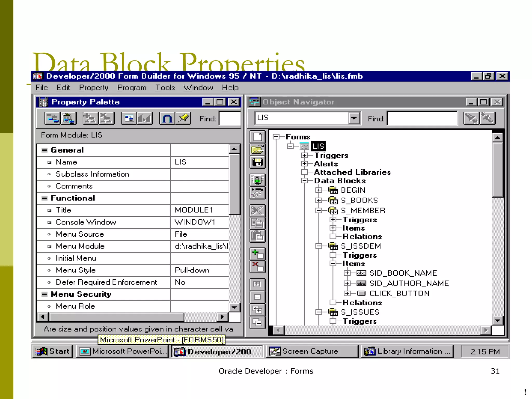This screenshot has width=532, height=399.
Task: Click the Start button on taskbar
Action: click(53, 351)
